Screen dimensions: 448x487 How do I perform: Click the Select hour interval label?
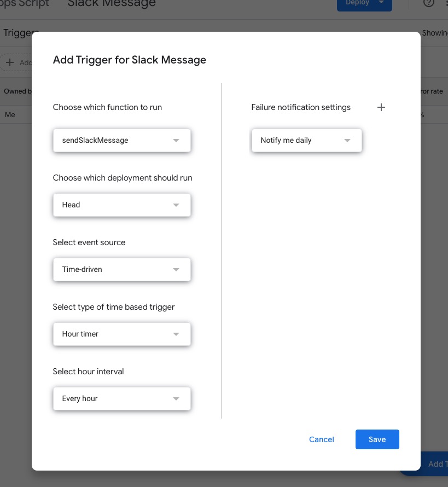click(88, 372)
